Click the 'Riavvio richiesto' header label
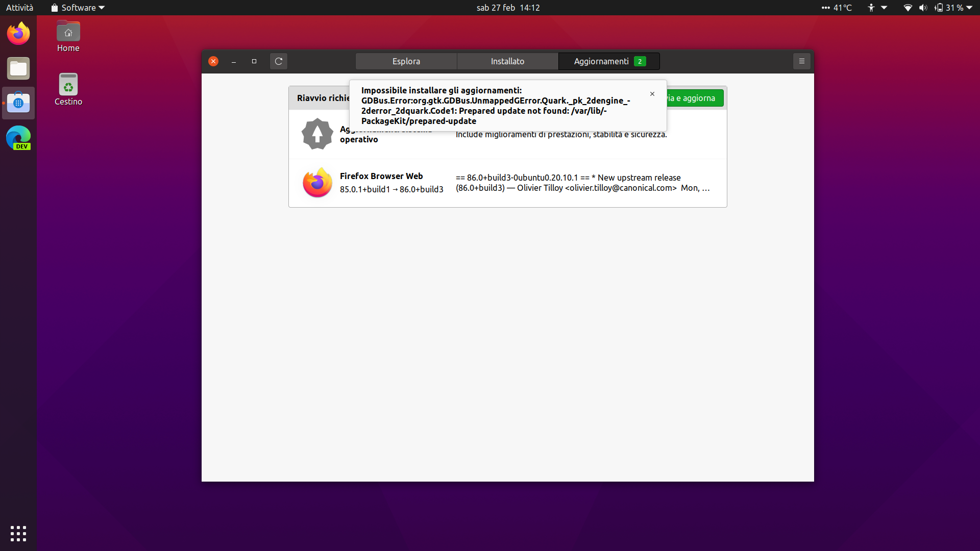980x551 pixels. (323, 98)
